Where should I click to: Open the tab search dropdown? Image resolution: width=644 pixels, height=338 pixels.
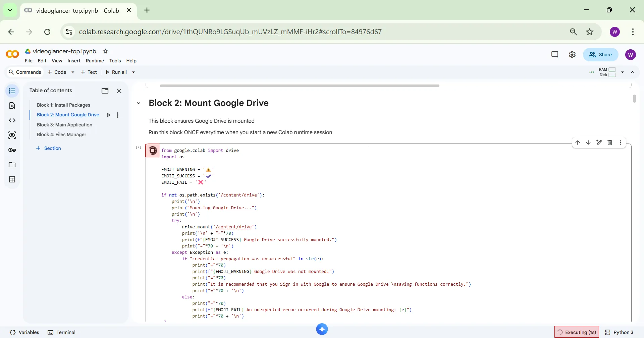coord(10,10)
